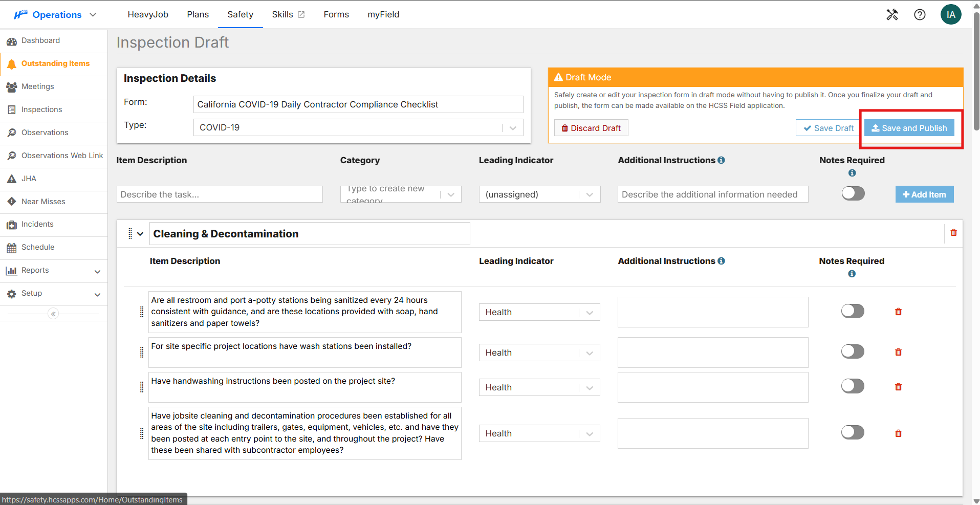980x505 pixels.
Task: Click the Observations sidebar icon
Action: [11, 133]
